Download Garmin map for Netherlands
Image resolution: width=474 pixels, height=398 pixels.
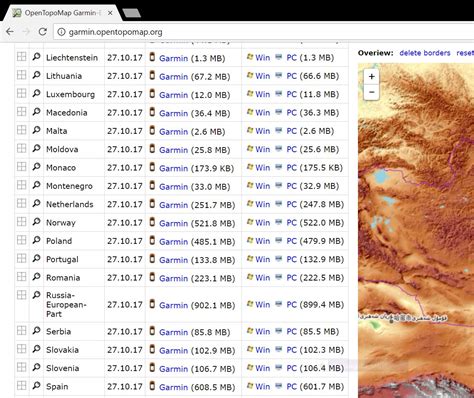tap(173, 205)
